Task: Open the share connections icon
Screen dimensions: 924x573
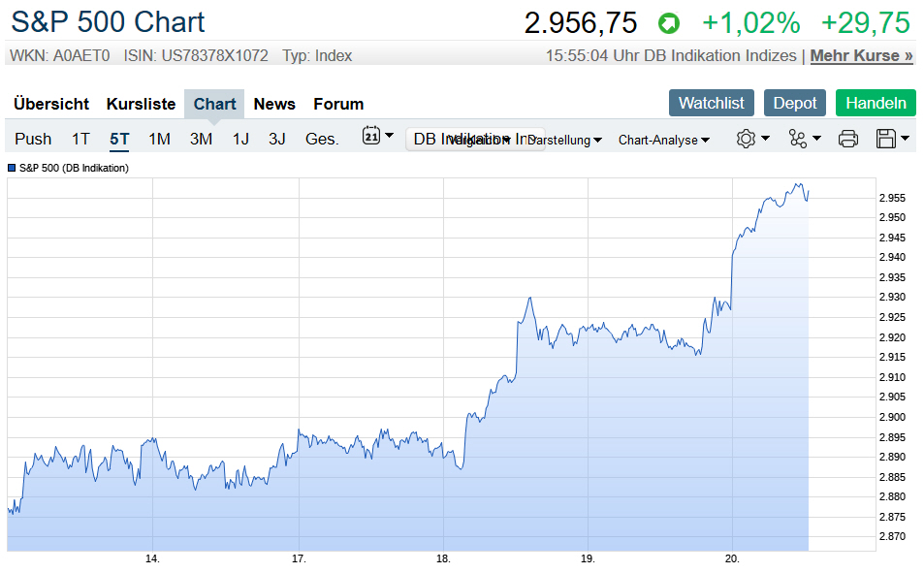Action: pyautogui.click(x=797, y=139)
